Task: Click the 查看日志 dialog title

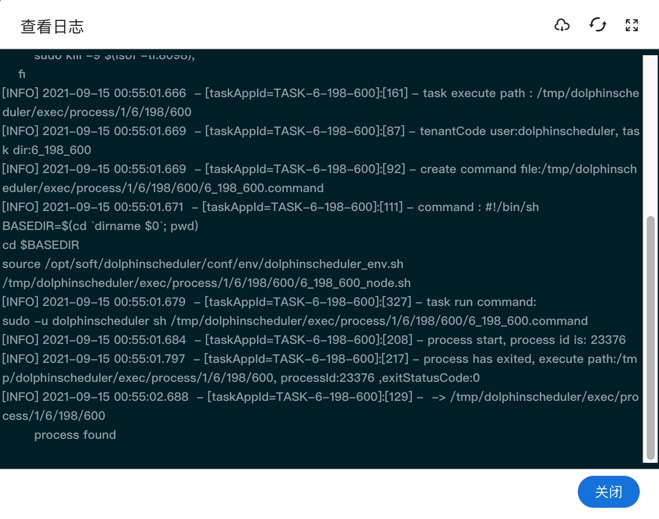Action: pyautogui.click(x=52, y=27)
